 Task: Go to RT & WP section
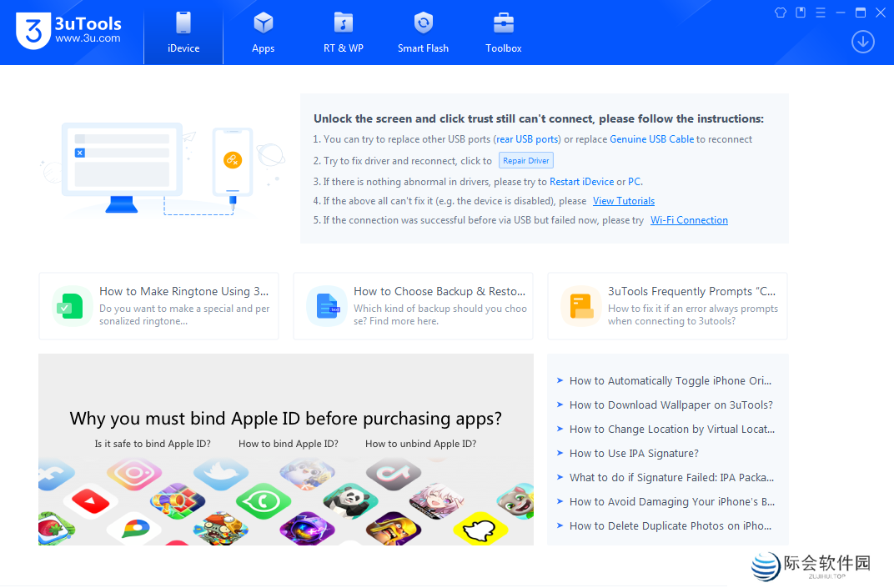click(344, 33)
